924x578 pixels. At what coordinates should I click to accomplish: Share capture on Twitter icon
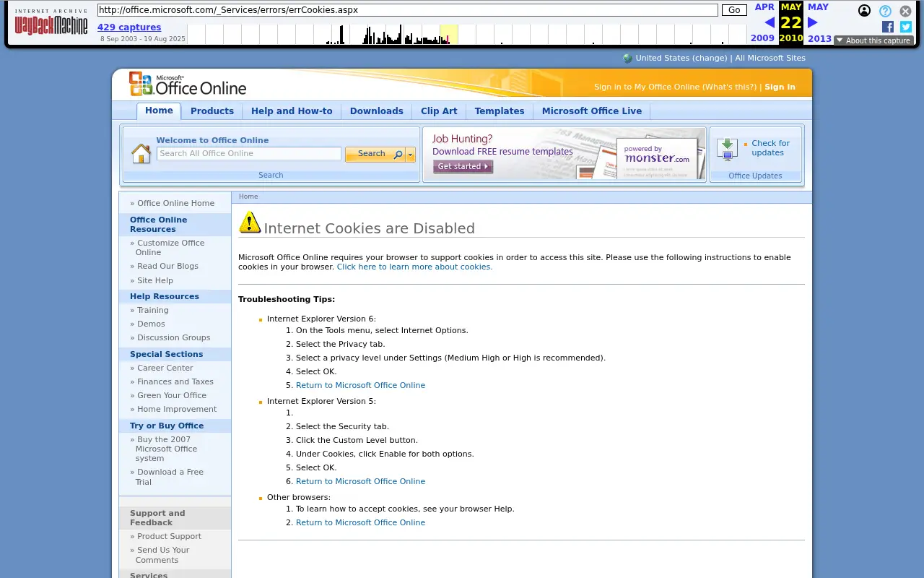click(x=906, y=27)
